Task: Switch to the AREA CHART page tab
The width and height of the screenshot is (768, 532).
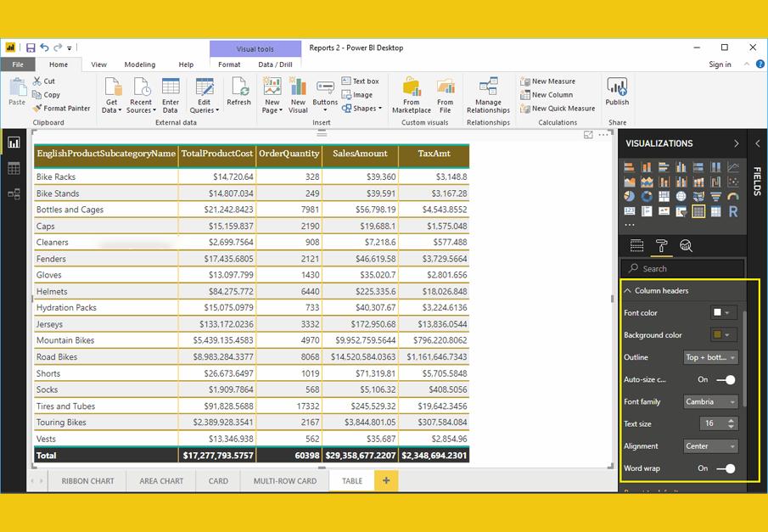Action: tap(161, 481)
